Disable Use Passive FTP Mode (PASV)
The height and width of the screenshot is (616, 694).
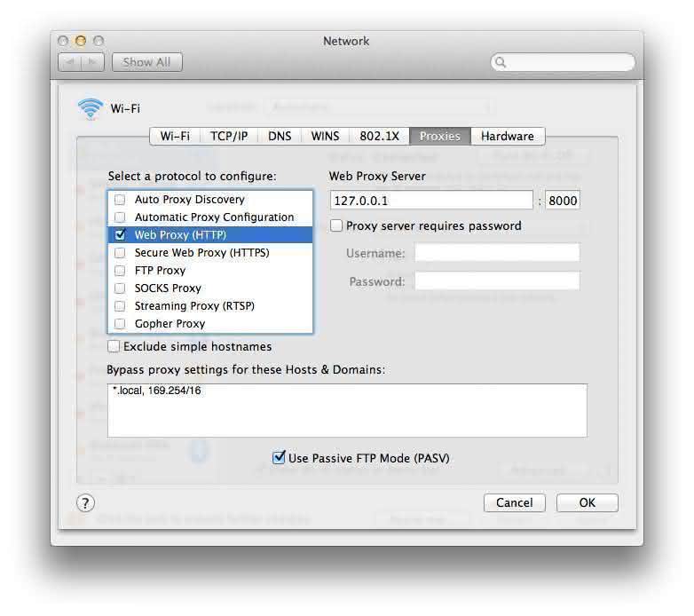coord(279,458)
